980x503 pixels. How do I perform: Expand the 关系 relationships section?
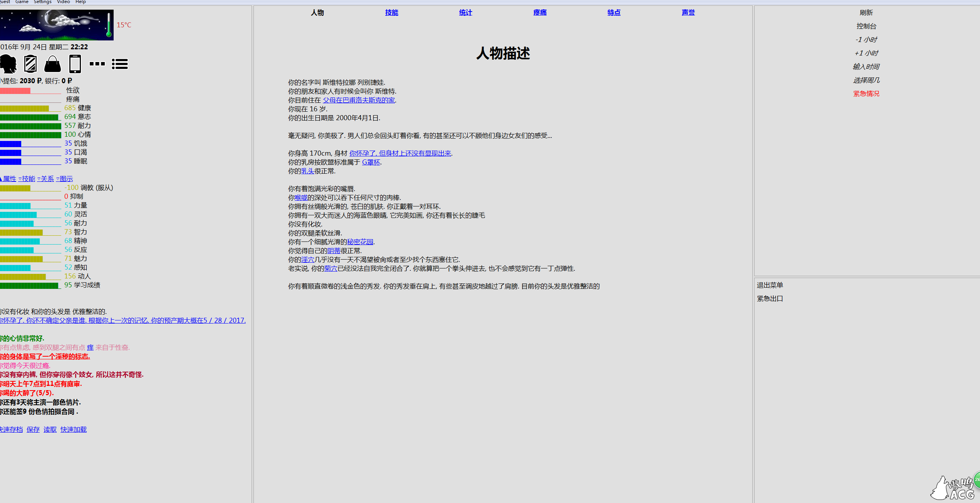coord(46,179)
